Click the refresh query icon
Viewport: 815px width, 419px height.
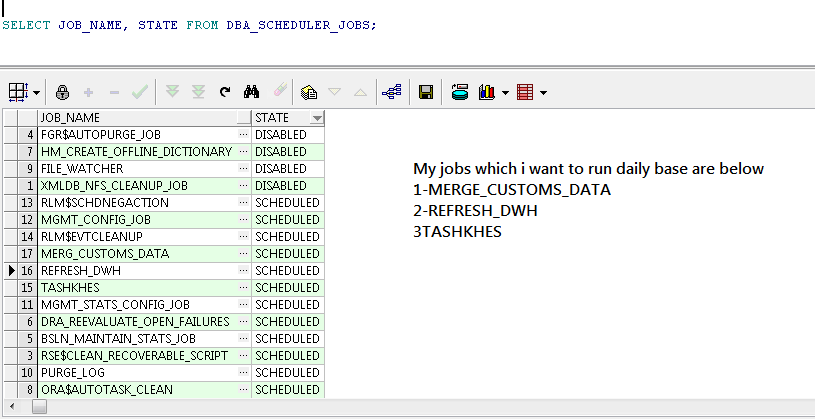225,92
